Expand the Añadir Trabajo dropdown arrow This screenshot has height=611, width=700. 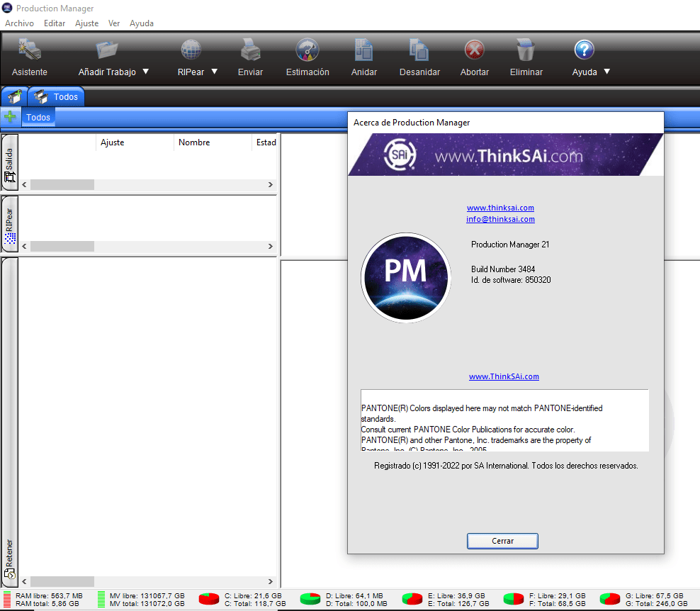click(145, 72)
